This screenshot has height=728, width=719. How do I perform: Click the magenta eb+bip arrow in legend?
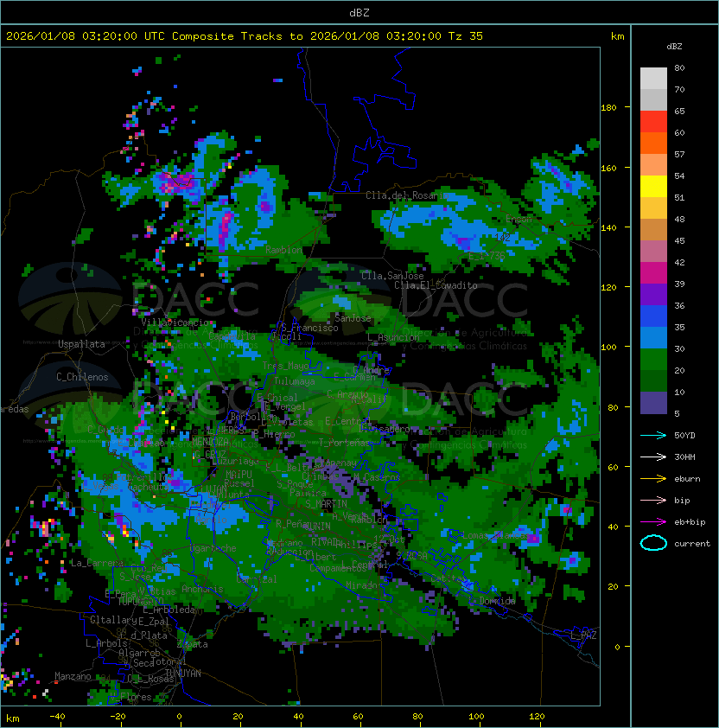pos(653,522)
